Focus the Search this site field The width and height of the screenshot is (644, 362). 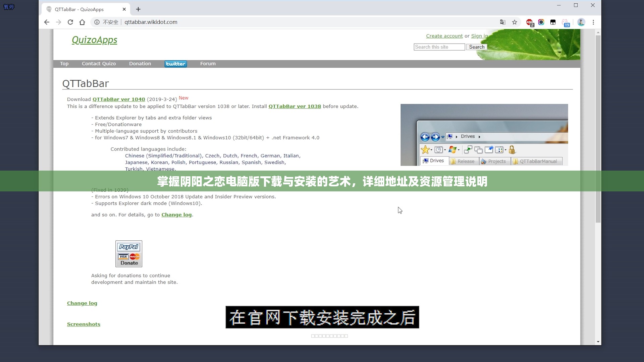(439, 47)
